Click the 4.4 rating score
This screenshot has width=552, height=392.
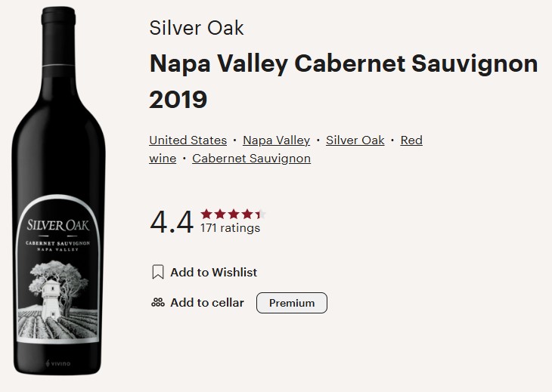tap(172, 222)
